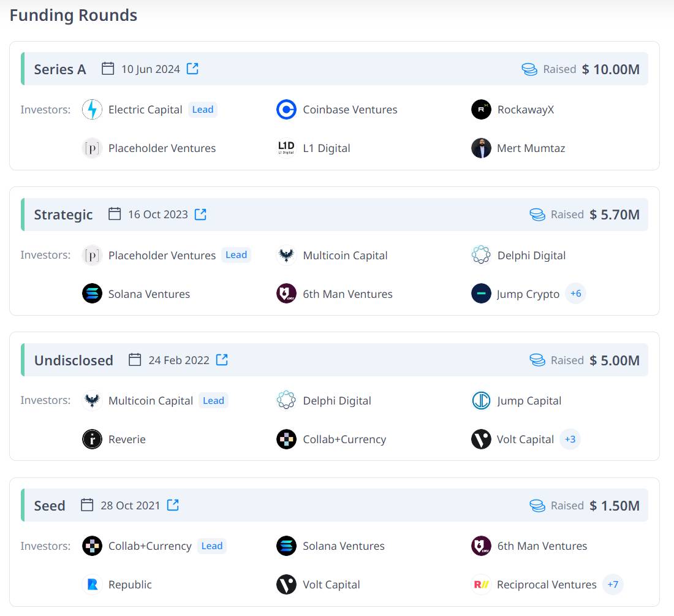Click the "$ 10.00M" raised amount
The image size is (674, 616).
[x=611, y=69]
